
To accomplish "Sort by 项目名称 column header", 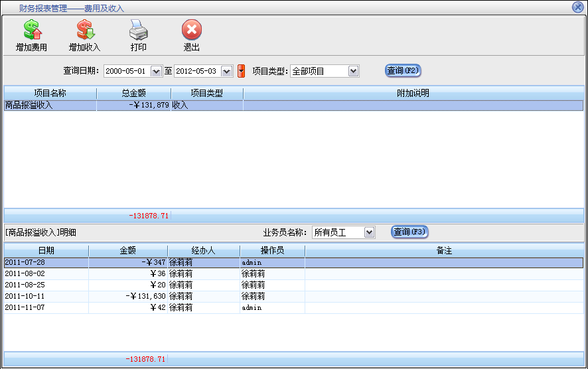I will (x=50, y=94).
